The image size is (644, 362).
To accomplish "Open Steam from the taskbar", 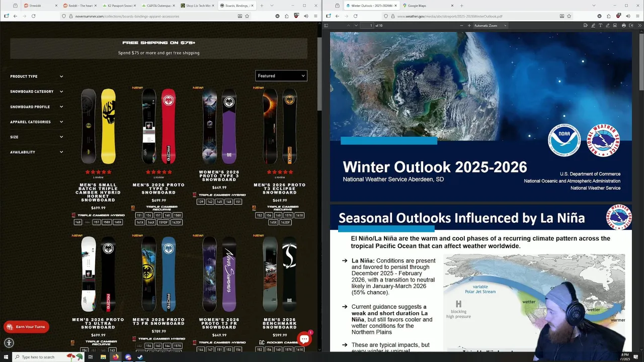I will pos(140,357).
